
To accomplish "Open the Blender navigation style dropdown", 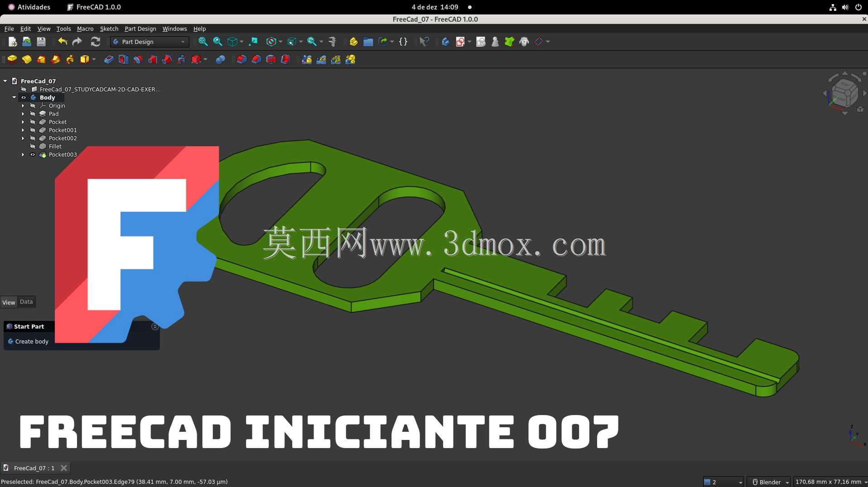I will point(768,482).
